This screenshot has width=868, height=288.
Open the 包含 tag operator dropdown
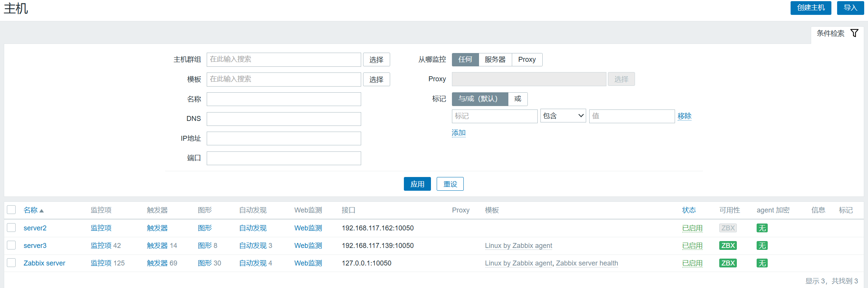point(563,116)
